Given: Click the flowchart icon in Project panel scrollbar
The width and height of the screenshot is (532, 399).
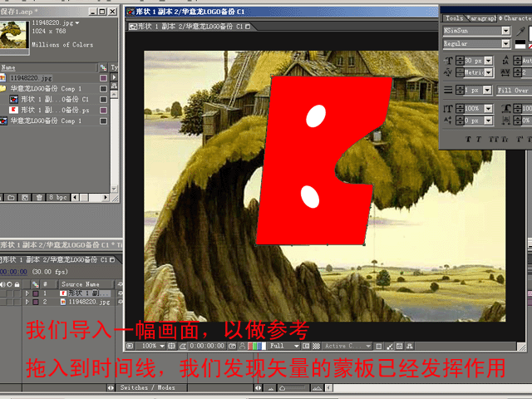Looking at the screenshot, I should tap(114, 86).
